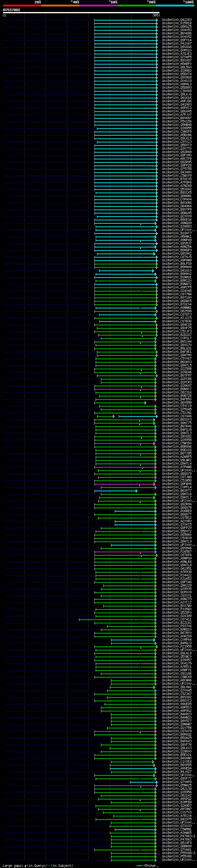Select hit UniRef100_Q96229
The width and height of the screenshot is (197, 868).
pyautogui.click(x=177, y=586)
